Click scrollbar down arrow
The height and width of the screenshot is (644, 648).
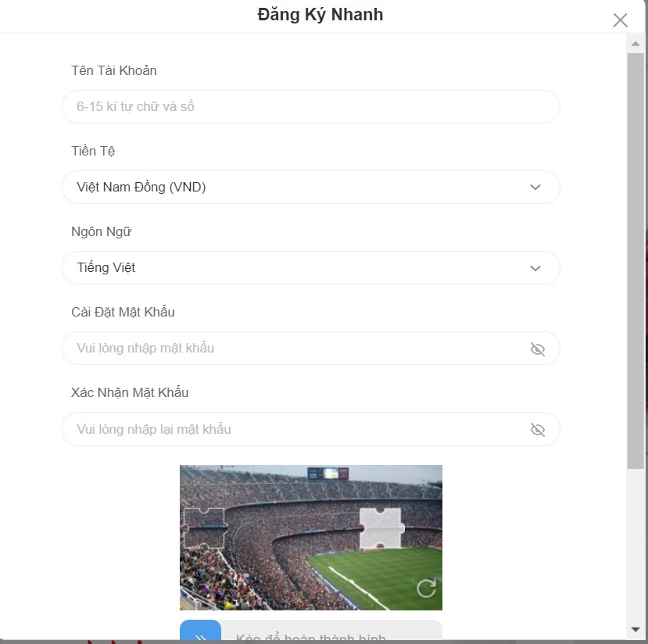point(635,630)
